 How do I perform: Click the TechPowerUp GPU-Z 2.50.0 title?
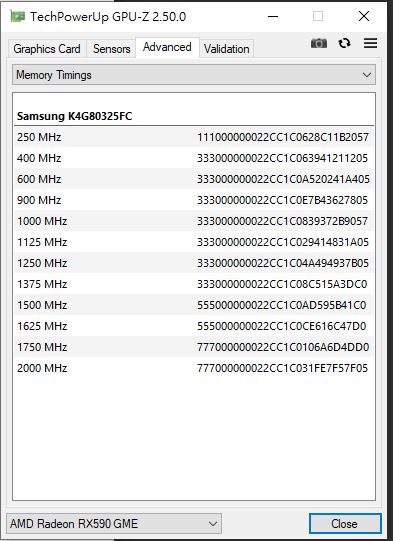(108, 17)
